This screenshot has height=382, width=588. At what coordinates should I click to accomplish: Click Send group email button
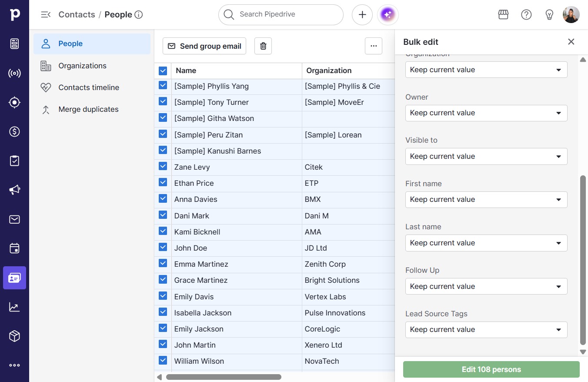point(204,46)
